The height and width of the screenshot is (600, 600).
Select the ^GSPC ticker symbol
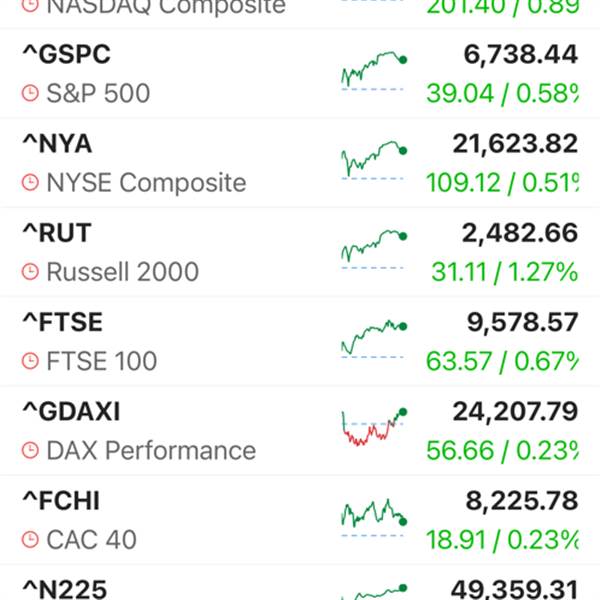tap(66, 54)
